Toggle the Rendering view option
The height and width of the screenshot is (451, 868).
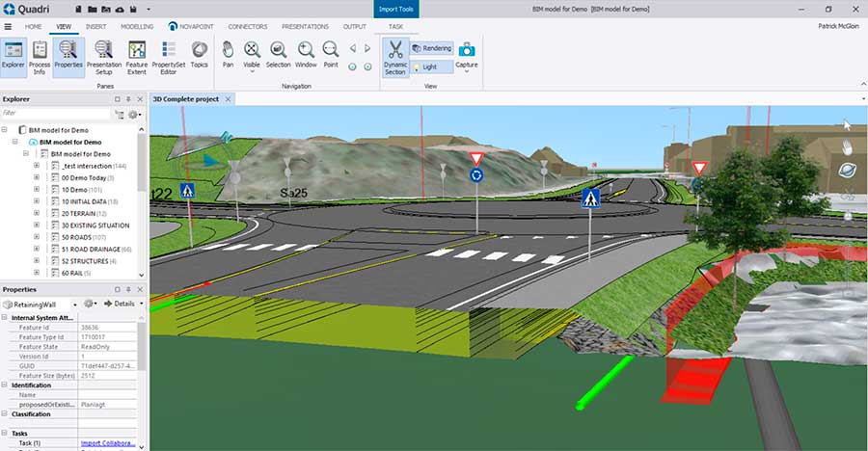431,48
